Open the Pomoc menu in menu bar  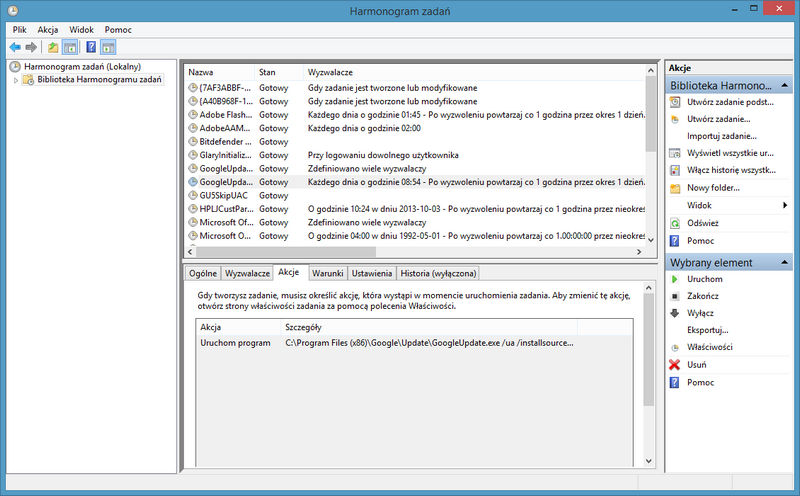pyautogui.click(x=118, y=30)
